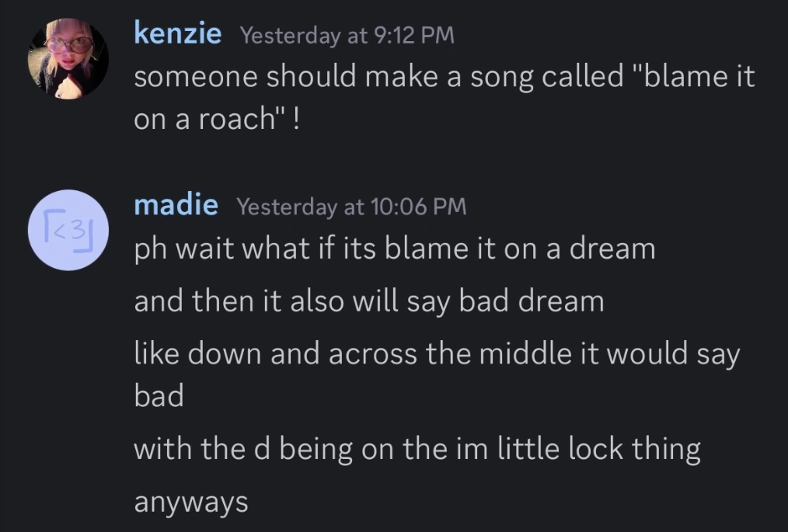
Task: Select message "ph wait what if its blame"
Action: [395, 249]
